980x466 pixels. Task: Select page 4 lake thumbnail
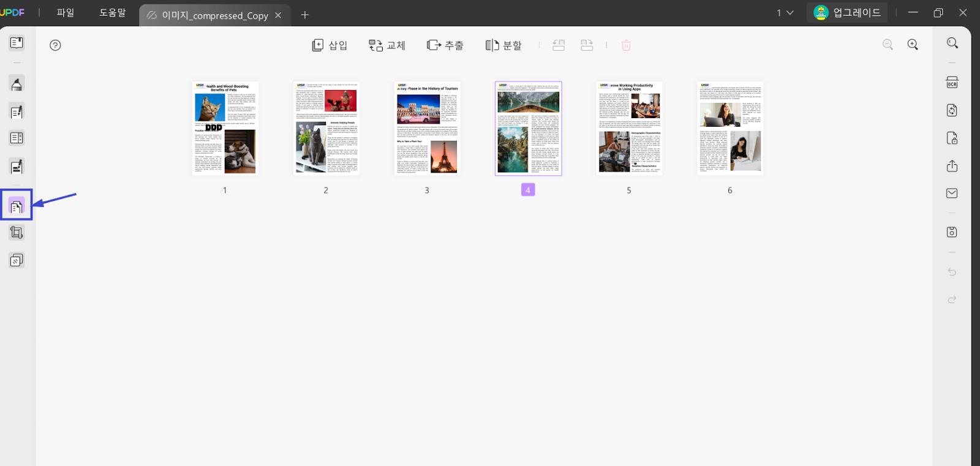point(528,128)
